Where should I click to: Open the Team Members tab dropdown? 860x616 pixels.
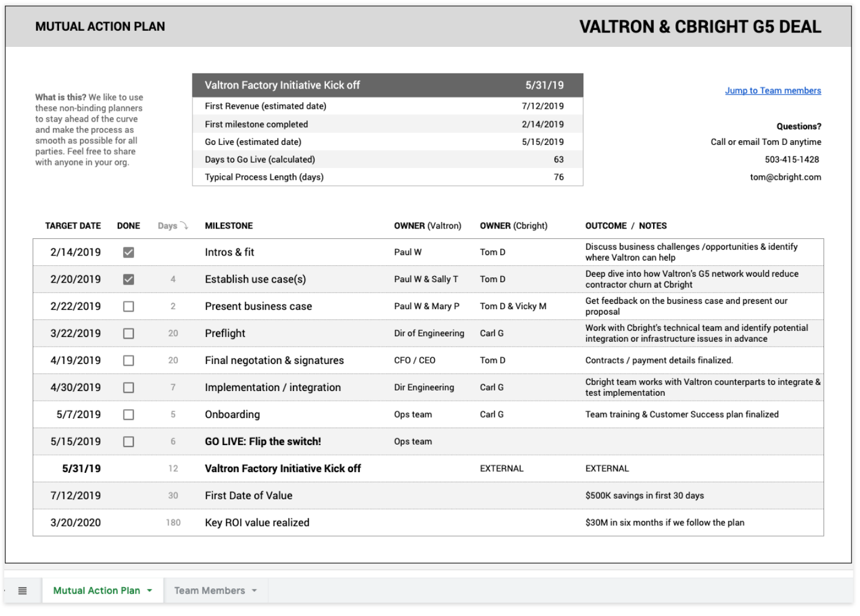click(x=255, y=590)
